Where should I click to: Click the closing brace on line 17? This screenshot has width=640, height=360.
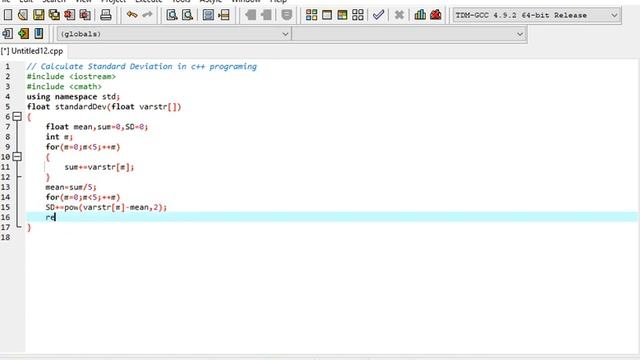[29, 227]
